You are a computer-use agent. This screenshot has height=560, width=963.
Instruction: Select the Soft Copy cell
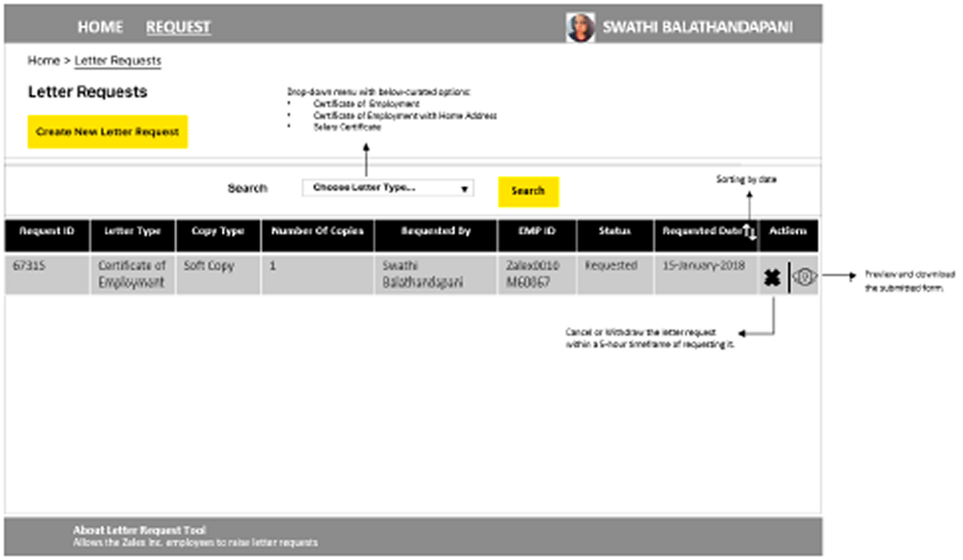(218, 275)
